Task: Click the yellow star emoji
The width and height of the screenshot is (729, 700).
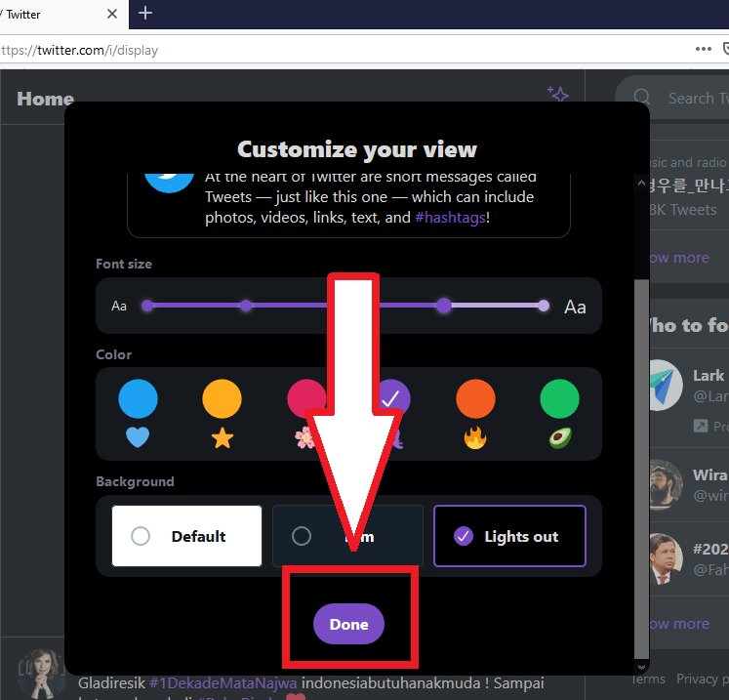Action: coord(223,438)
